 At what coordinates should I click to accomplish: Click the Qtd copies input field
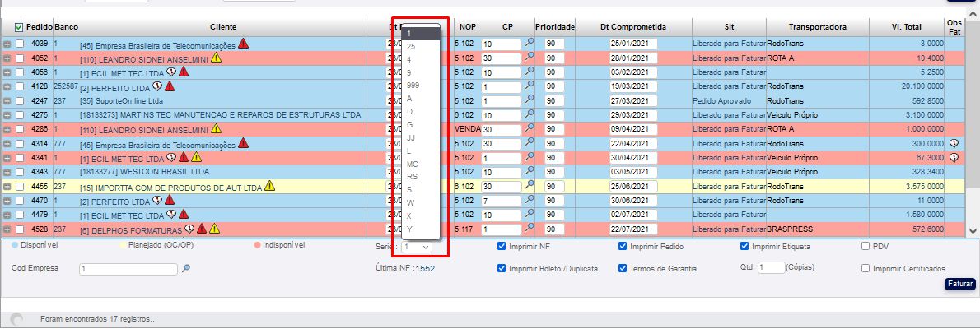[x=771, y=268]
